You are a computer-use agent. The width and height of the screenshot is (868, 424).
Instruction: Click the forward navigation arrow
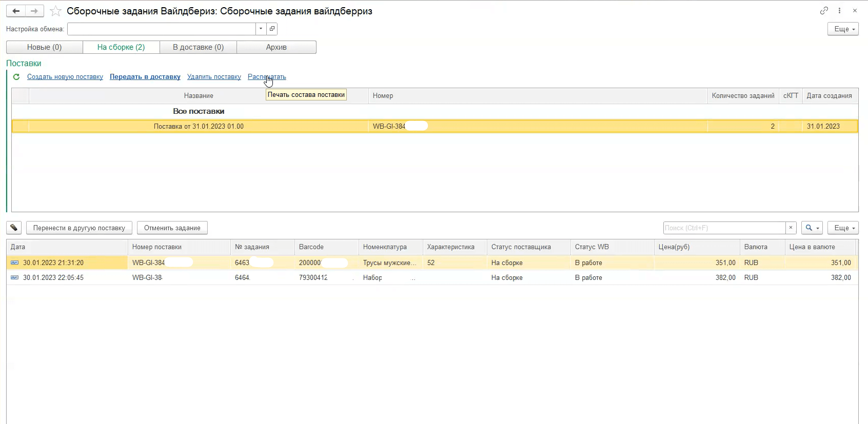[34, 11]
